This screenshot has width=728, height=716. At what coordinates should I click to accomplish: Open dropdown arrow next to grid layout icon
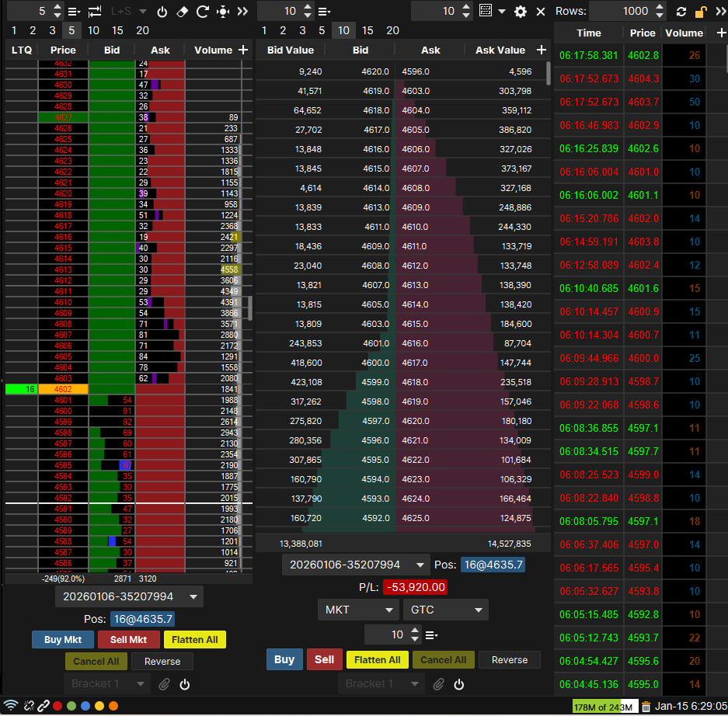[x=502, y=11]
